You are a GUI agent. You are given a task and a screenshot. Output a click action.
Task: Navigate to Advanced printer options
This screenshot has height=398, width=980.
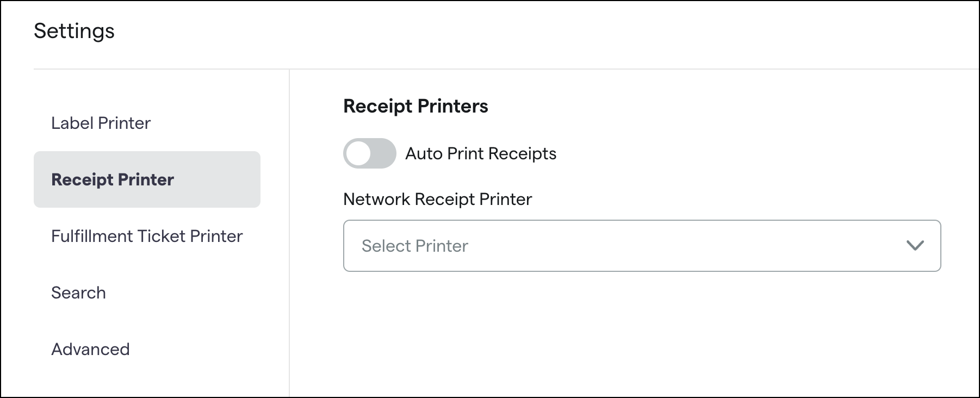click(x=90, y=349)
